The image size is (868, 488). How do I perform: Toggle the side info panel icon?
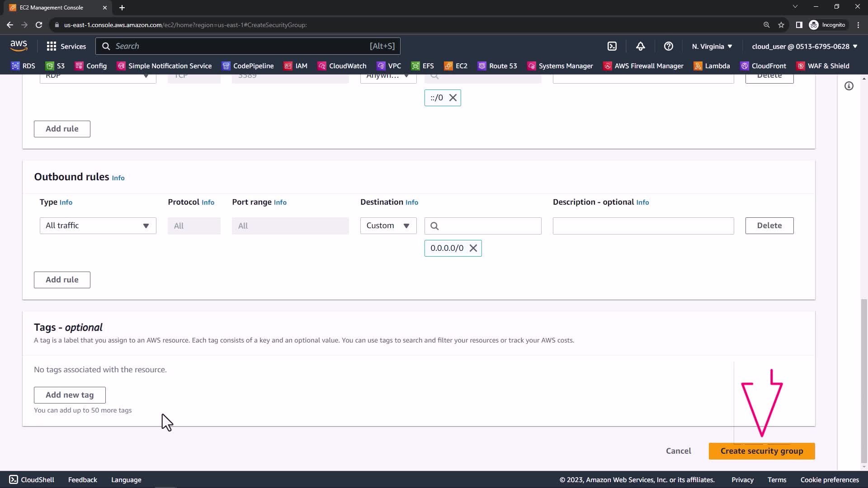click(849, 86)
